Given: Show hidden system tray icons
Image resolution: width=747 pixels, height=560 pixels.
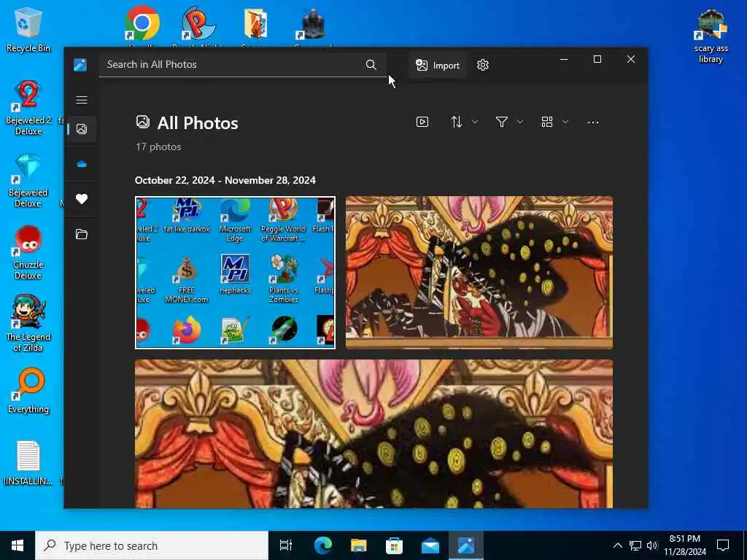Looking at the screenshot, I should click(617, 545).
